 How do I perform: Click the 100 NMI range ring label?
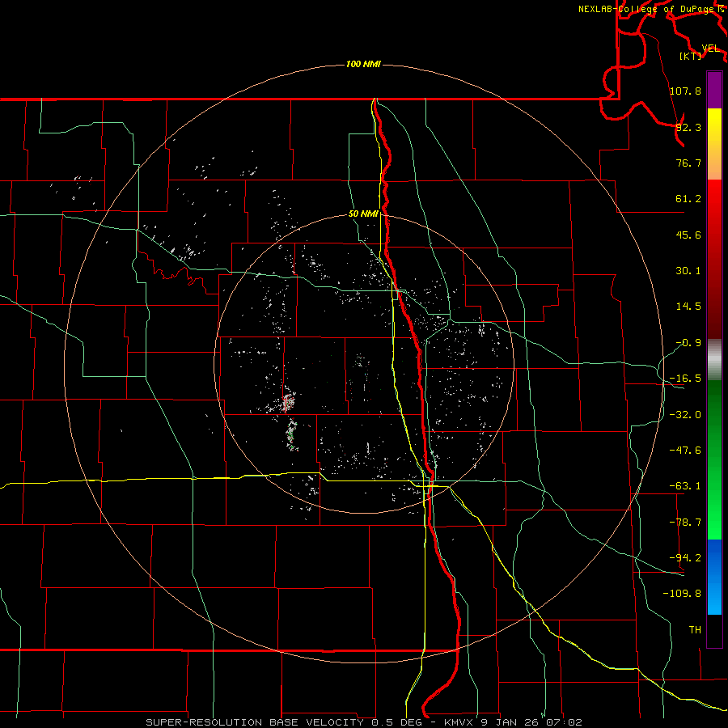click(x=363, y=64)
